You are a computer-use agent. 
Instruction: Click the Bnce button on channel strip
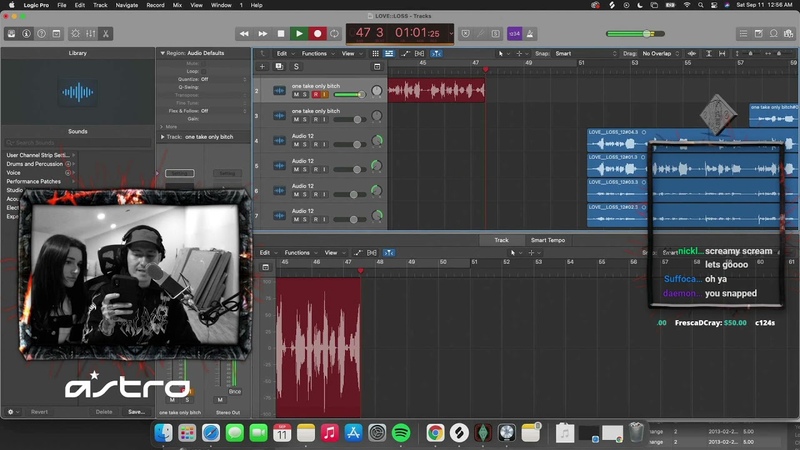coord(235,391)
